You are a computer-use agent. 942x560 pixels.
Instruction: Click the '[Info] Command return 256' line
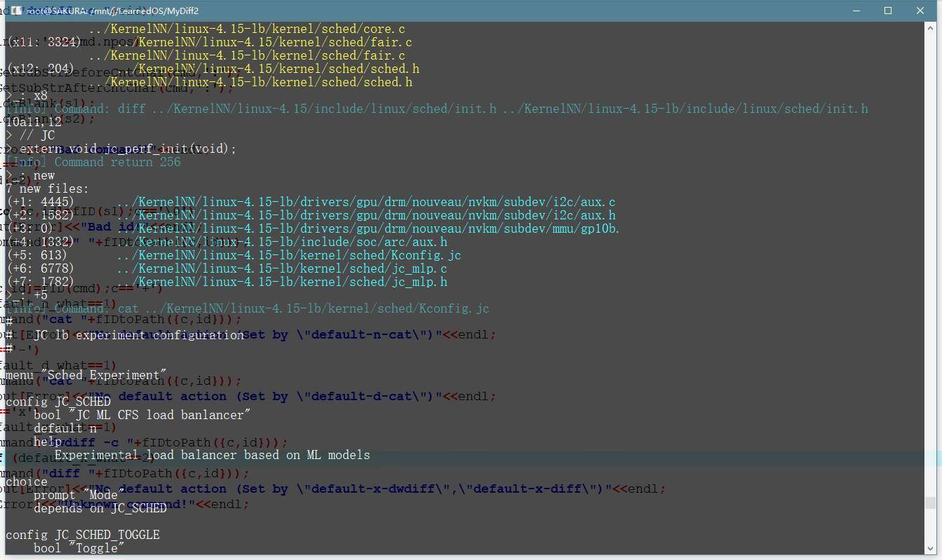[x=93, y=162]
